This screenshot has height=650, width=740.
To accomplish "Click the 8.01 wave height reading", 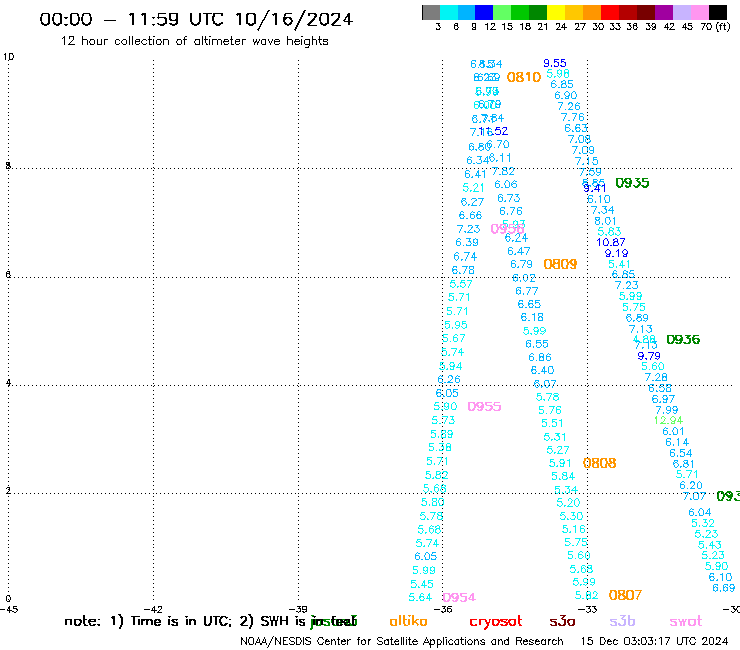I will tap(605, 221).
